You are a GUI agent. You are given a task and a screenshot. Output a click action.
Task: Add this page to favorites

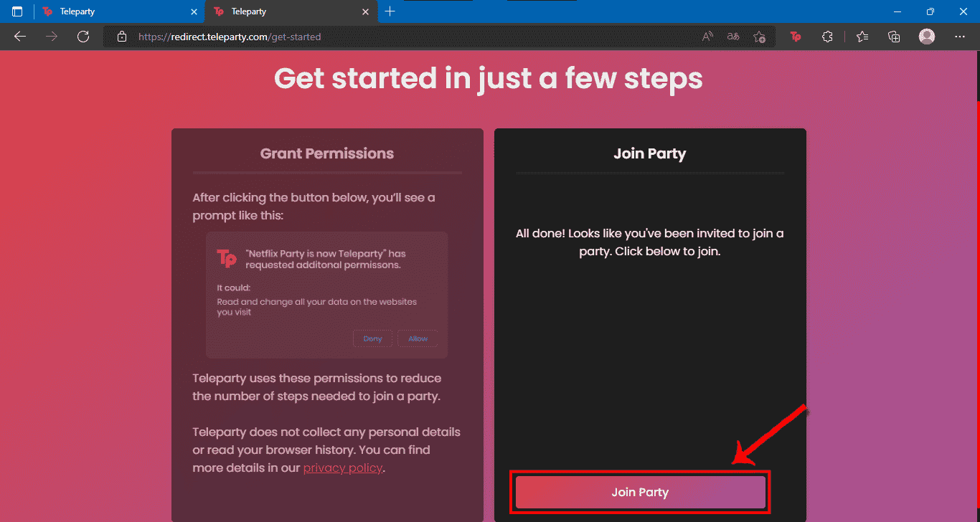pos(760,37)
